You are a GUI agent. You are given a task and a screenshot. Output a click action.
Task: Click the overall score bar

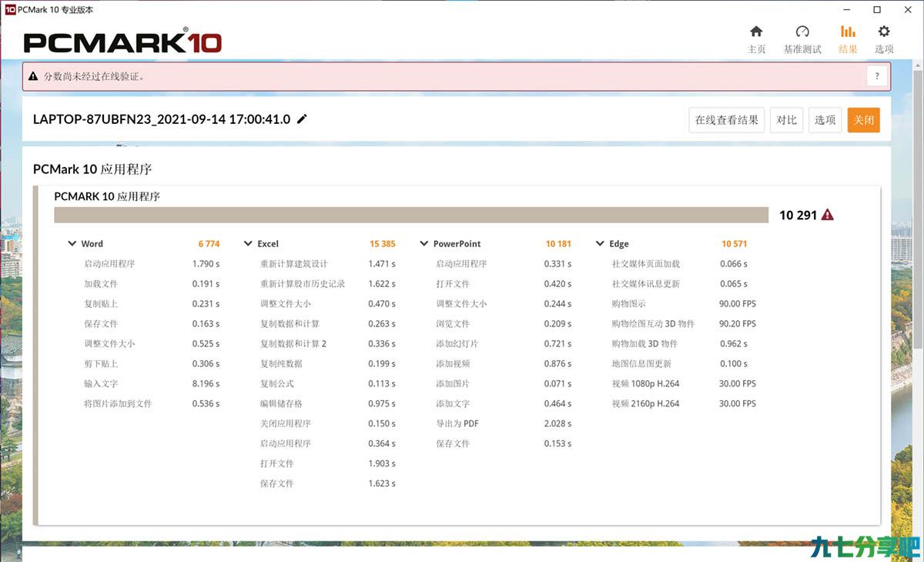tap(411, 215)
